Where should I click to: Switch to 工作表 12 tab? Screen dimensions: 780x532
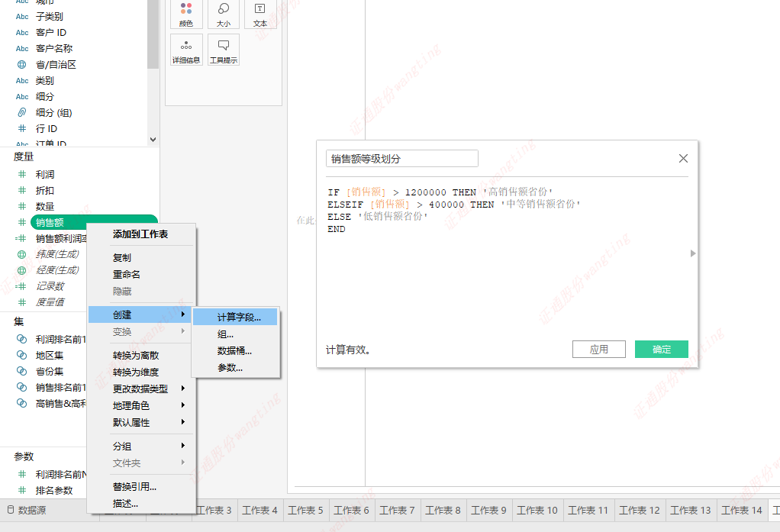point(640,510)
